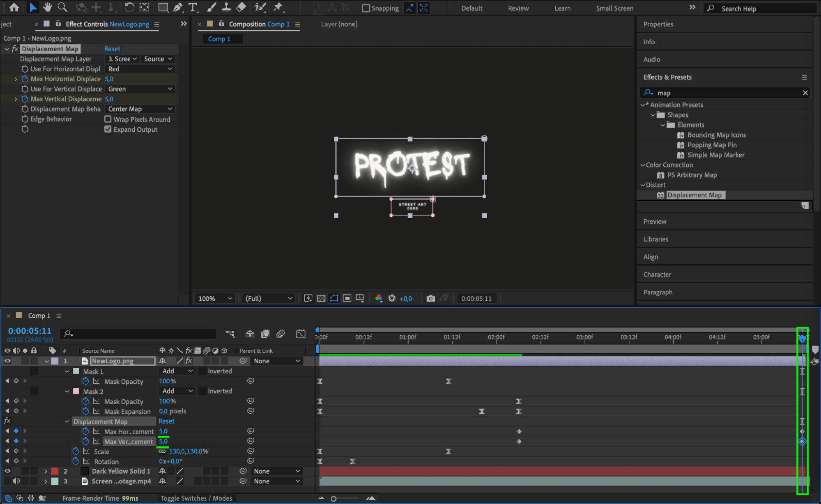Click the Mask 2 pink color swatch
Viewport: 821px width, 504px height.
pos(76,391)
